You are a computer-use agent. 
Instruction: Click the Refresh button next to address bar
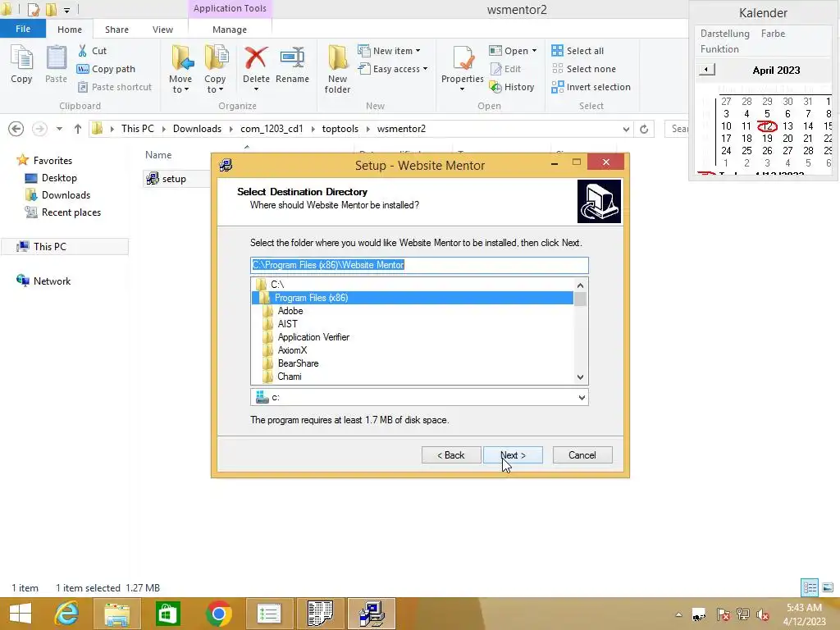click(644, 129)
